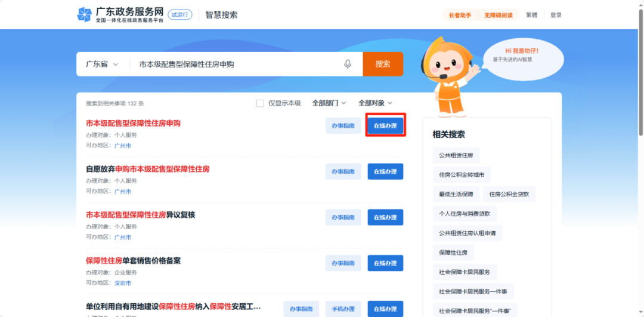Open the 市本级配售型保障性住房异议复核 result title

point(141,215)
